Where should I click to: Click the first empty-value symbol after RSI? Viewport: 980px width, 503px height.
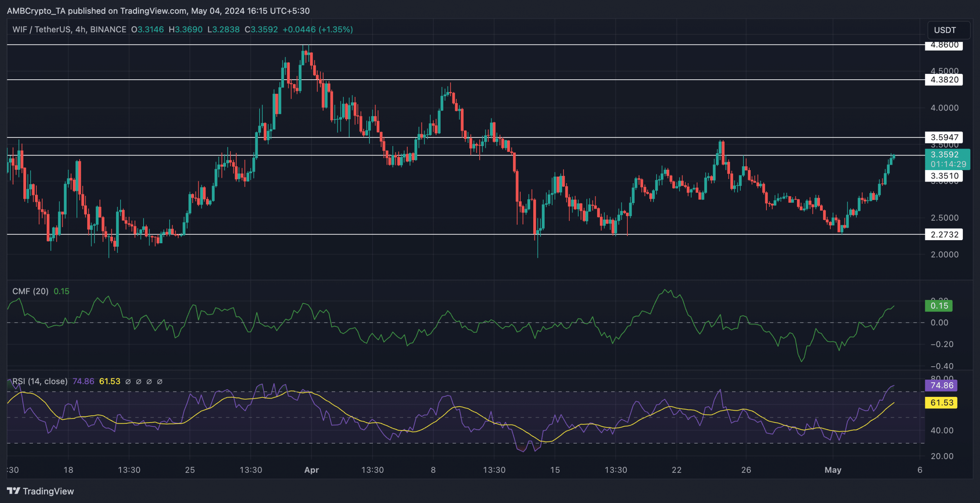click(128, 382)
